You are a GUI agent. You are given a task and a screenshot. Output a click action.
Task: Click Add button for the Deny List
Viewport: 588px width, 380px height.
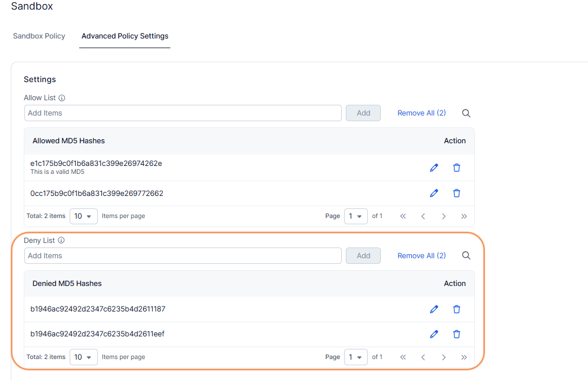363,255
